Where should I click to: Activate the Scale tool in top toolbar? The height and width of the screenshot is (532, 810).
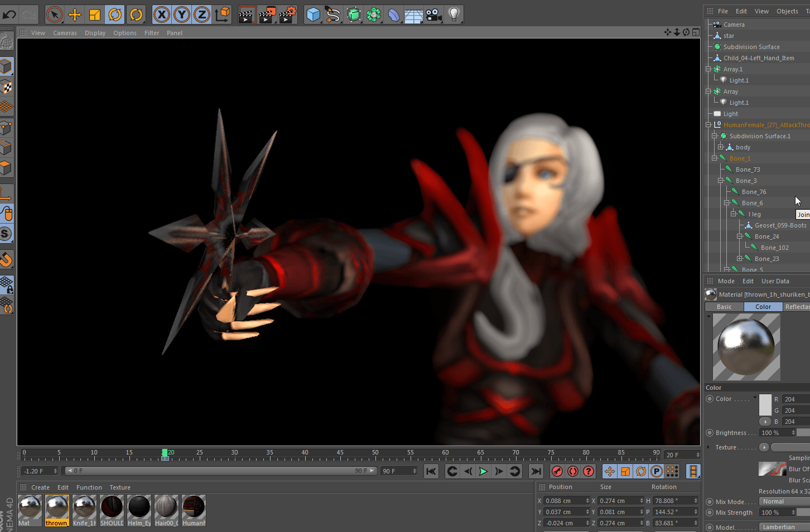click(95, 14)
